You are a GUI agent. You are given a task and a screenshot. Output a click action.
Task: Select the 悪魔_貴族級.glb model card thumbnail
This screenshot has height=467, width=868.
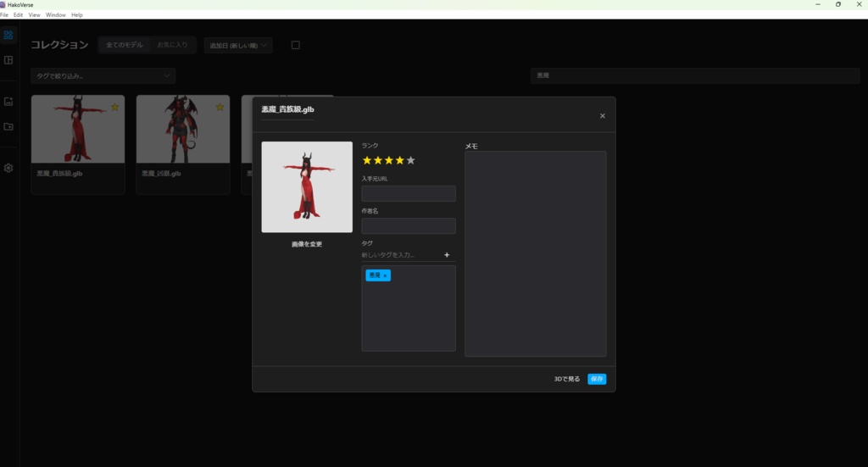pyautogui.click(x=78, y=129)
